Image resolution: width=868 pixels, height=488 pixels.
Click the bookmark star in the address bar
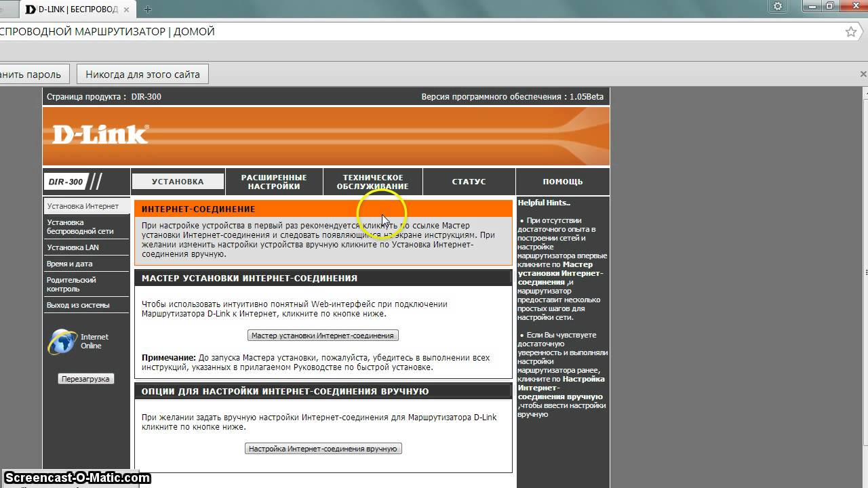tap(851, 32)
